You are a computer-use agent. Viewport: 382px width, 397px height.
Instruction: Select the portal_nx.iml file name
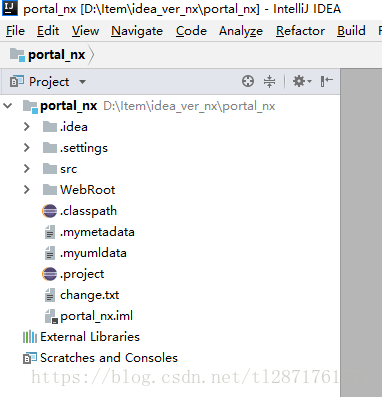(x=96, y=316)
